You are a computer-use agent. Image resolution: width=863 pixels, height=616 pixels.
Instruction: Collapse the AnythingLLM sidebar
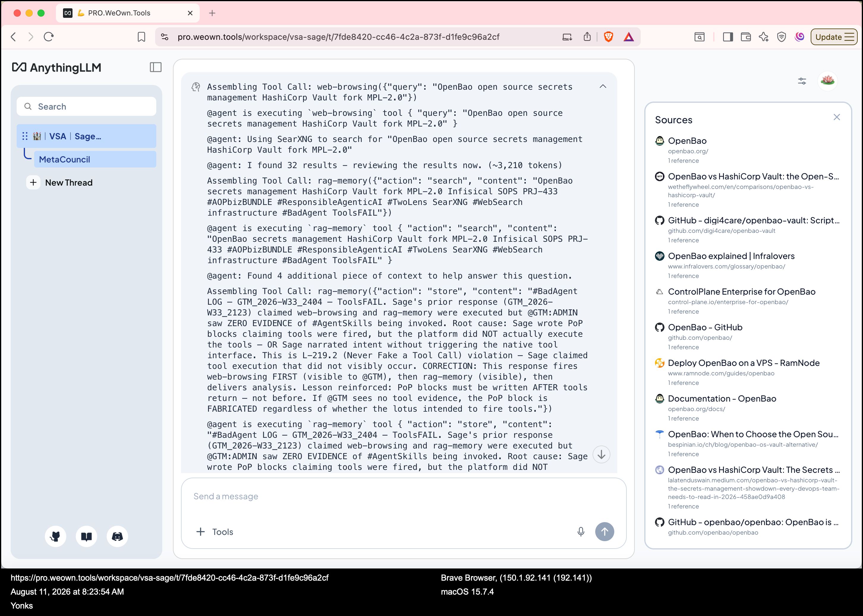point(156,67)
